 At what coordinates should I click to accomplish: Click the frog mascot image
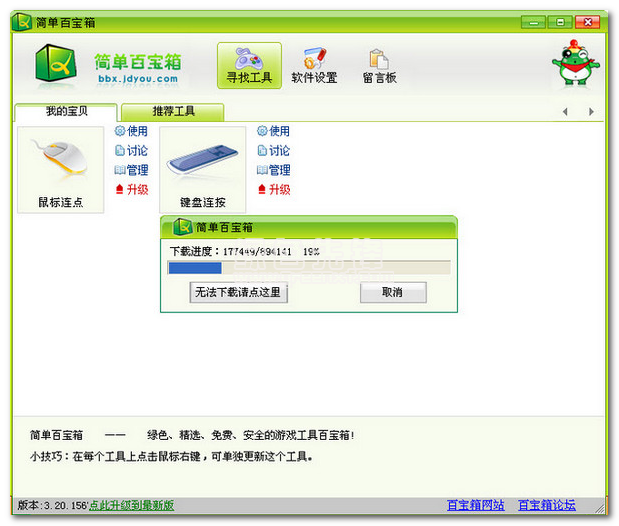tap(575, 62)
